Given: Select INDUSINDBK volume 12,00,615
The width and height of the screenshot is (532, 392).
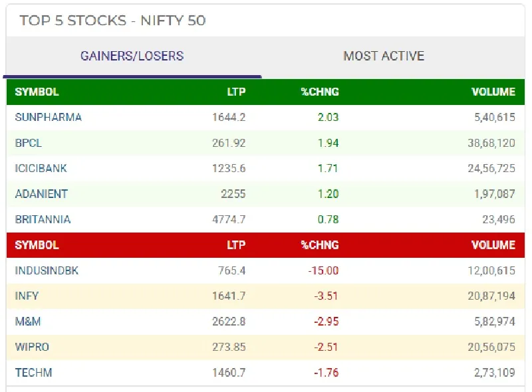Looking at the screenshot, I should (x=491, y=270).
